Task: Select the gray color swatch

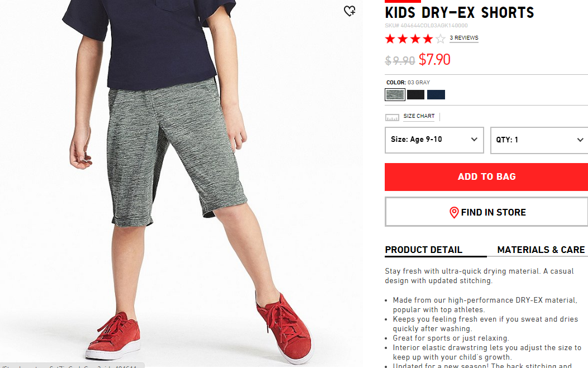Action: 395,94
